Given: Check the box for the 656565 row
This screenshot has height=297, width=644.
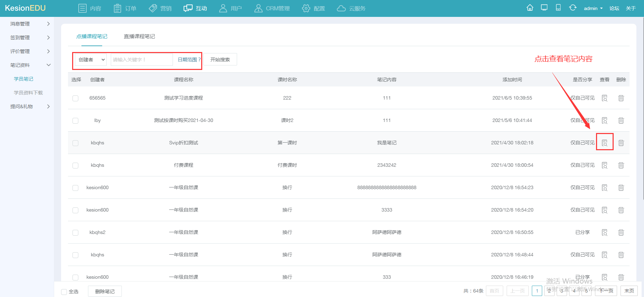Looking at the screenshot, I should (75, 98).
